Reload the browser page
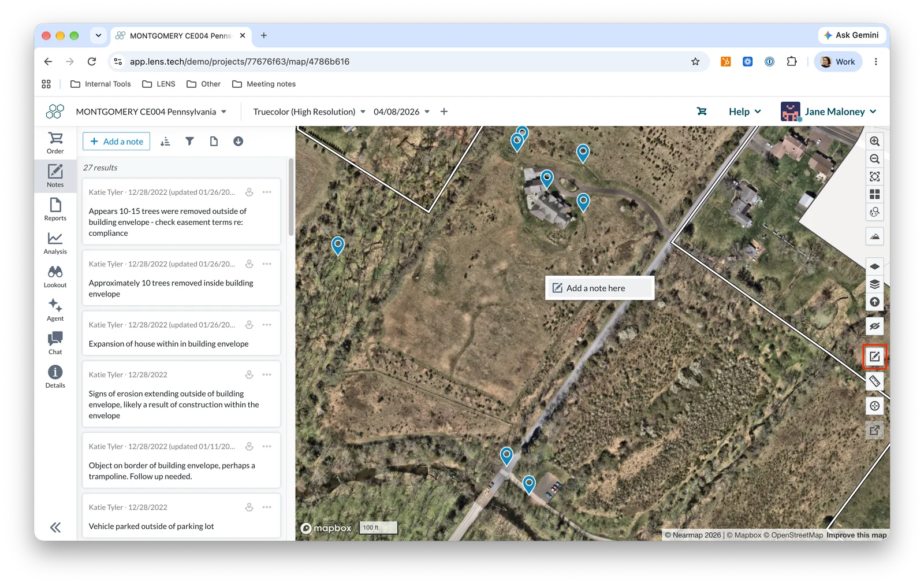This screenshot has height=586, width=924. click(92, 61)
